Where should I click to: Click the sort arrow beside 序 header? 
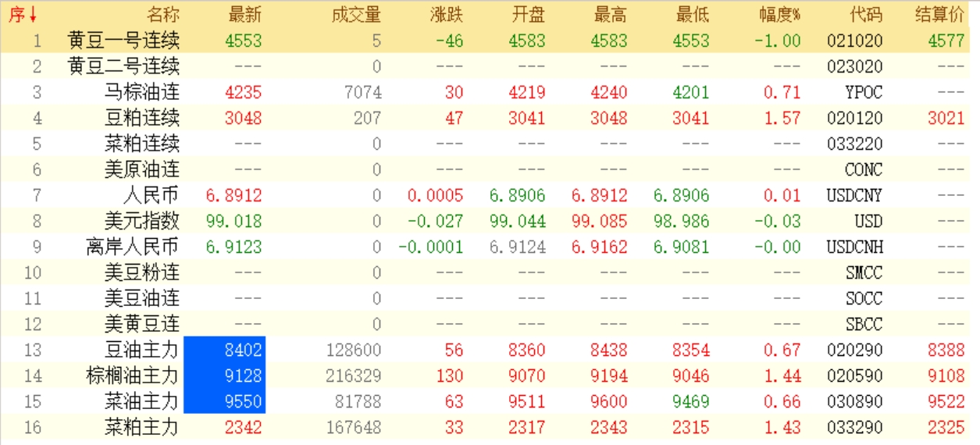(33, 15)
